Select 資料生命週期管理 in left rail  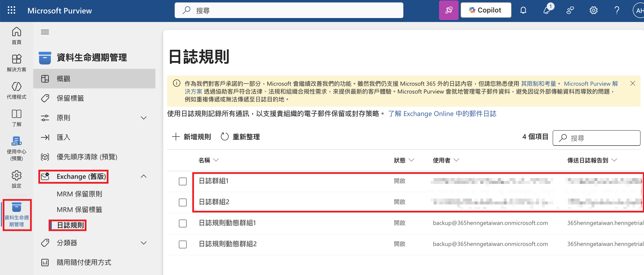pos(17,215)
